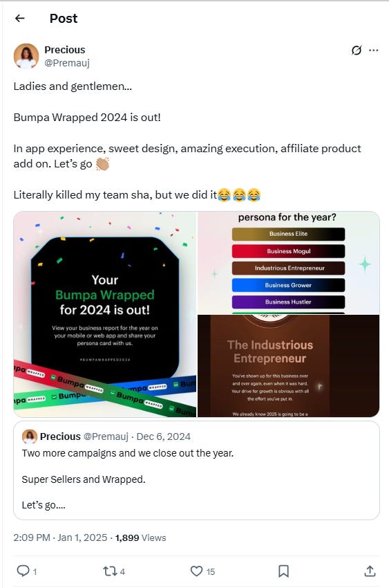Open the Bumpa Wrapped 2024 image
This screenshot has width=389, height=588.
[105, 314]
